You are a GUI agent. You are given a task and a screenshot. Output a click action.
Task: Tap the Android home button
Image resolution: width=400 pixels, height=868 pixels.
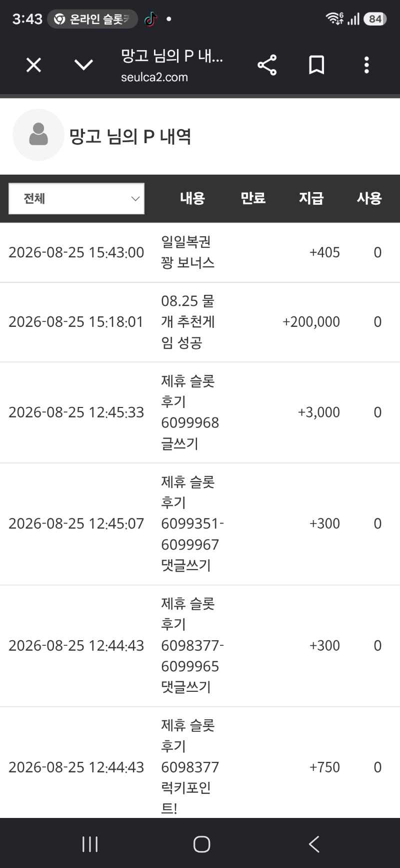pos(201,844)
